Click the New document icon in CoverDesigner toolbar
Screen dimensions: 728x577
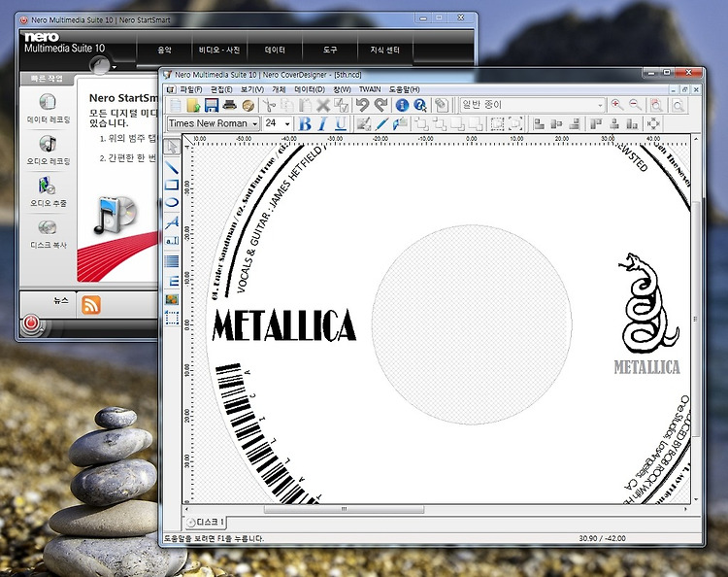175,105
